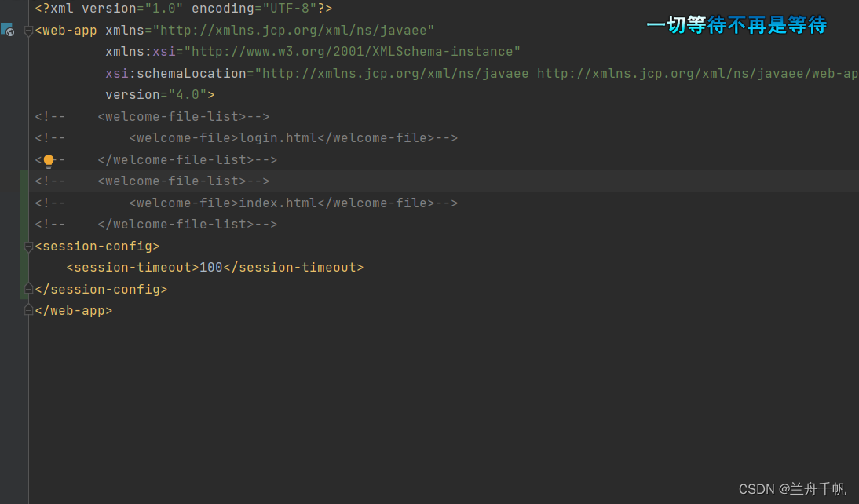The height and width of the screenshot is (504, 859).
Task: Collapse the opening web-app tag fold
Action: (x=28, y=31)
